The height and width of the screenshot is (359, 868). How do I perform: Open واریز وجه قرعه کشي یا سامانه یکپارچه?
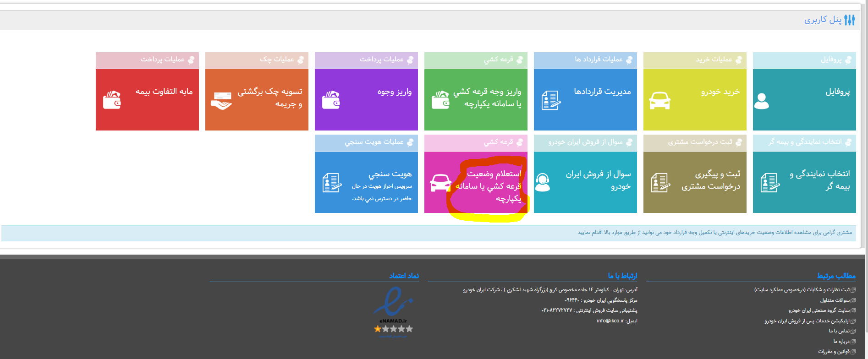tap(487, 98)
